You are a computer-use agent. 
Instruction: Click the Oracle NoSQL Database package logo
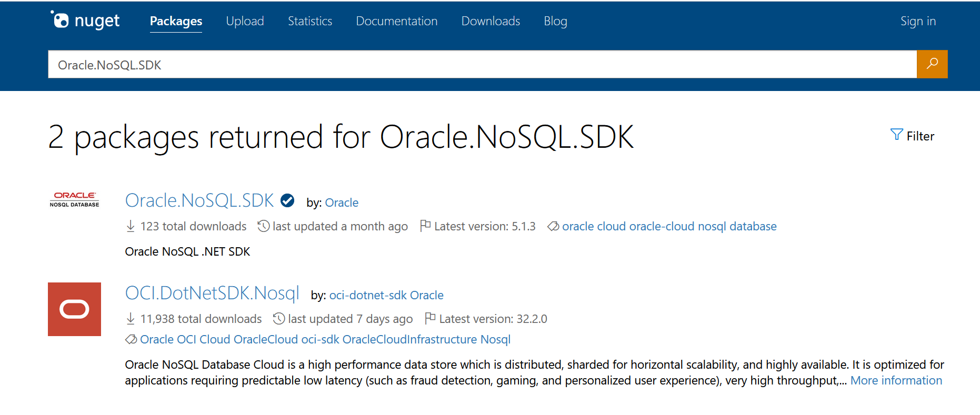(x=74, y=200)
